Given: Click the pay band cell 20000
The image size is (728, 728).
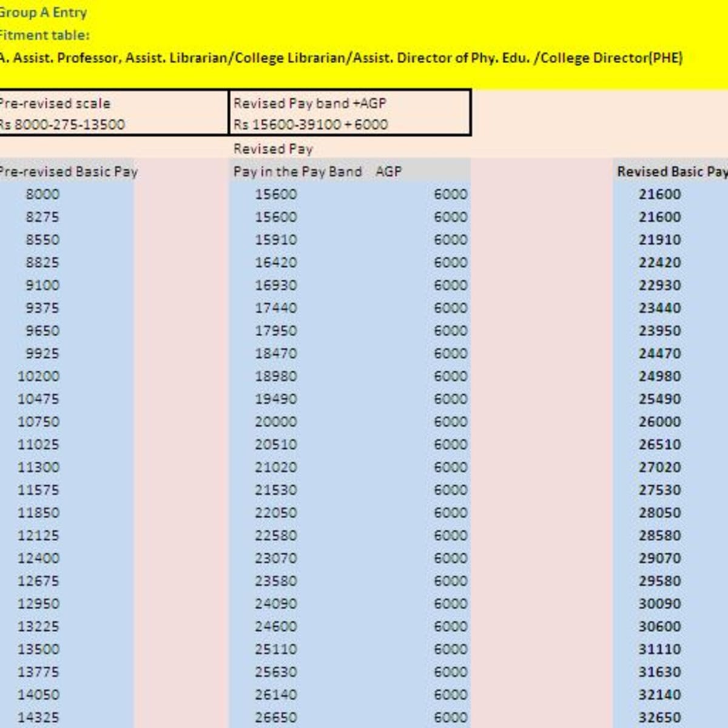Looking at the screenshot, I should click(x=276, y=422).
